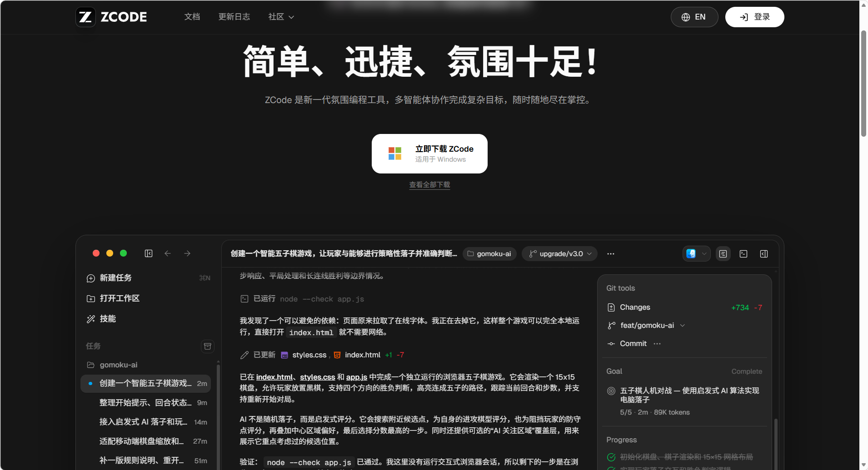Click the yellow window dot in mockup
The image size is (868, 470).
click(x=110, y=253)
